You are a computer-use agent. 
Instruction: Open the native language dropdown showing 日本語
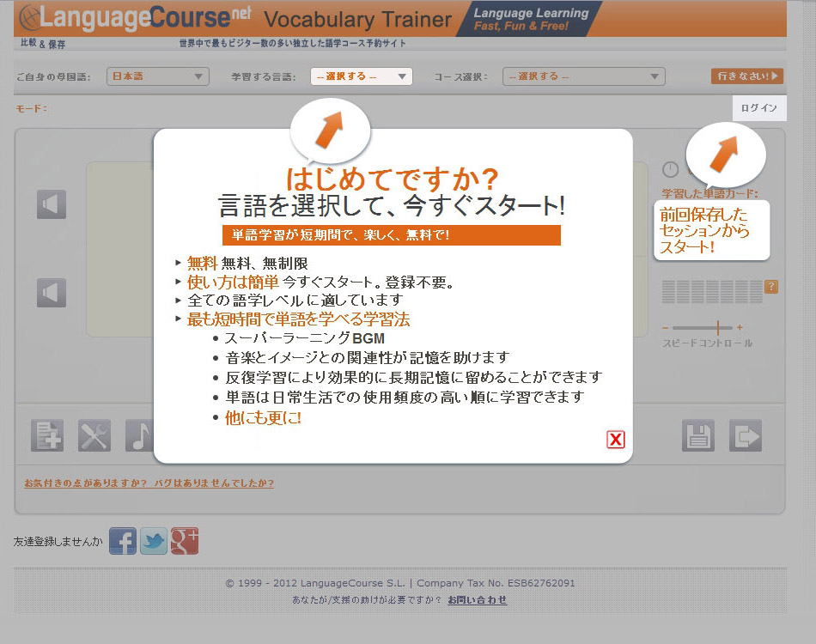click(x=159, y=76)
